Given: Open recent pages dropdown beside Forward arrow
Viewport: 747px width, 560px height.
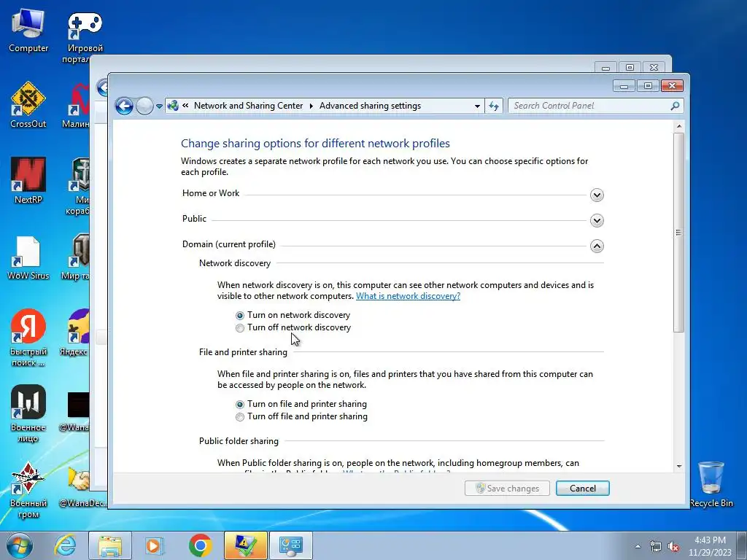Looking at the screenshot, I should click(x=159, y=106).
